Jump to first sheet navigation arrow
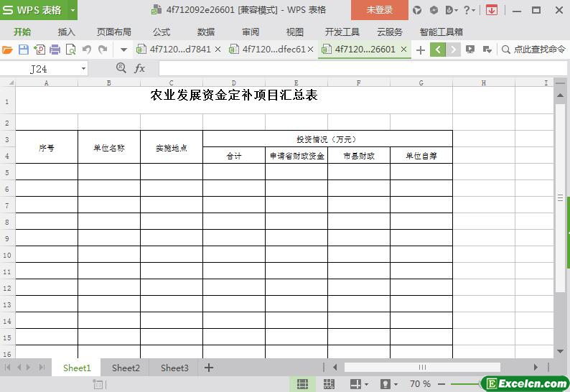Image resolution: width=570 pixels, height=392 pixels. coord(7,368)
